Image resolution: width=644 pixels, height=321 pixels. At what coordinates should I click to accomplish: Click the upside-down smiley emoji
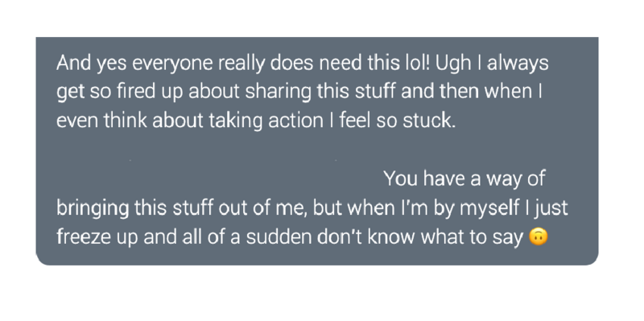tap(538, 237)
